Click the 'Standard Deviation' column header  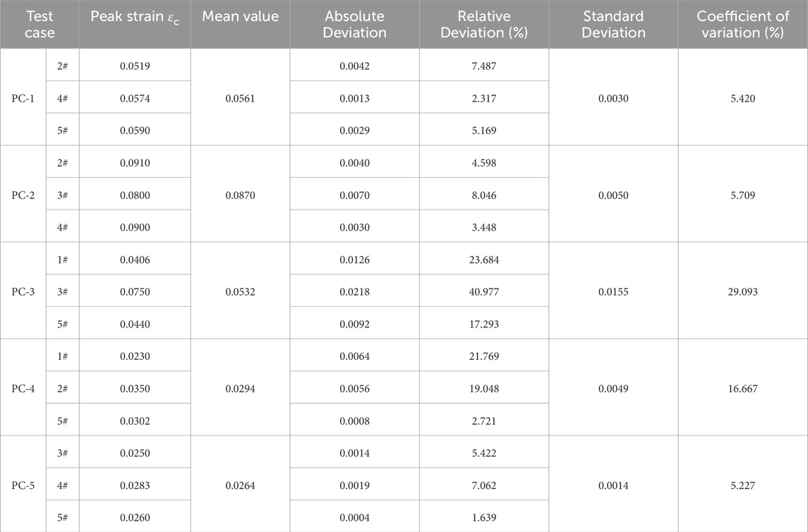(x=613, y=24)
